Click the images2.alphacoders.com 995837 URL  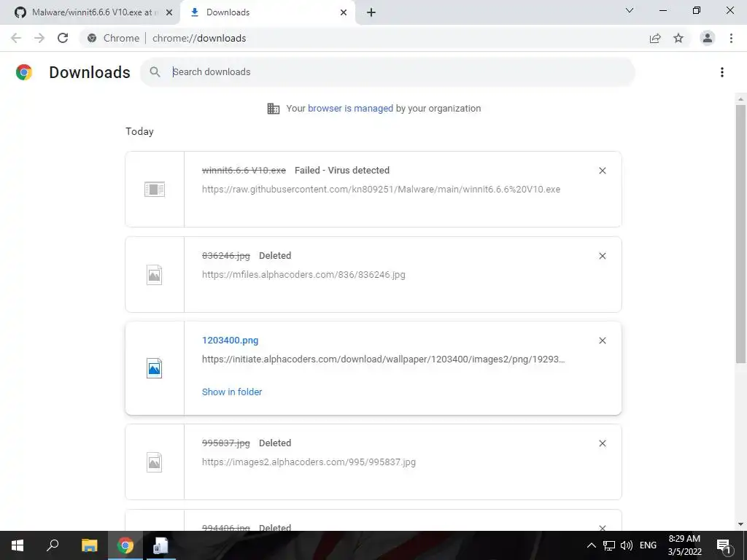pos(309,462)
